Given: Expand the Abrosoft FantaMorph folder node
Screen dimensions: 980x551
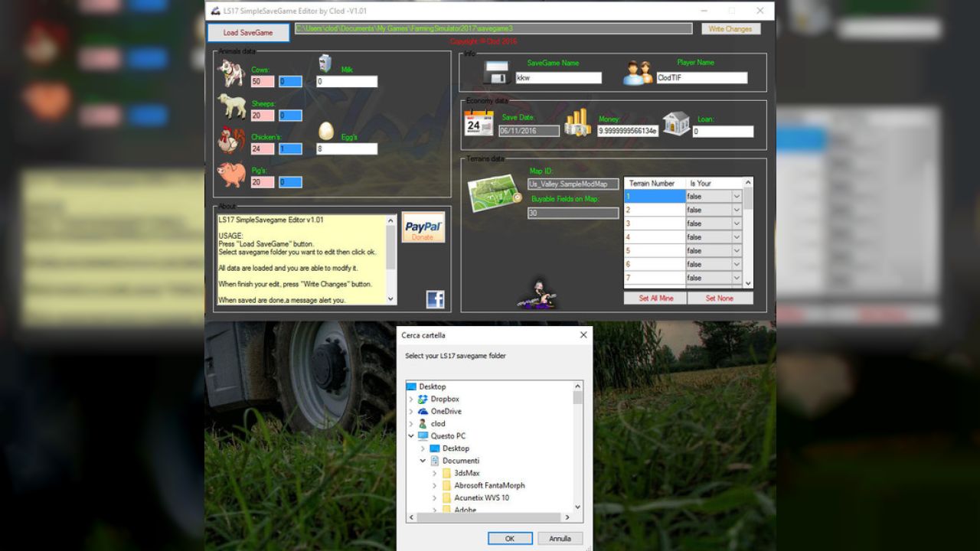Looking at the screenshot, I should click(x=434, y=485).
